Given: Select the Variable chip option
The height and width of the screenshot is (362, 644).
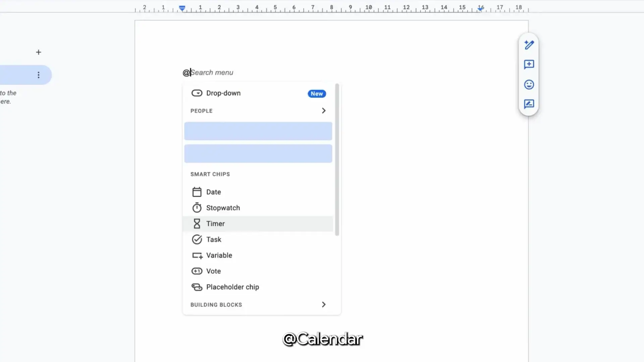Looking at the screenshot, I should pos(219,255).
